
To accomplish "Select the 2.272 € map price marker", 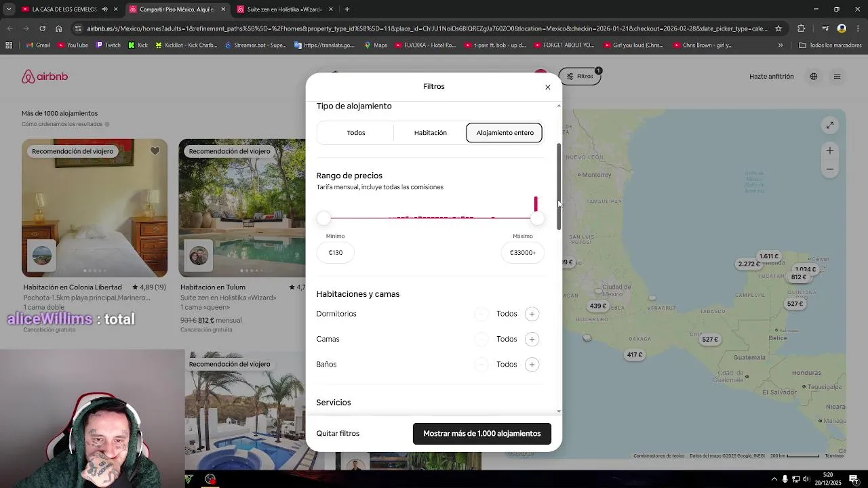I will click(x=749, y=264).
